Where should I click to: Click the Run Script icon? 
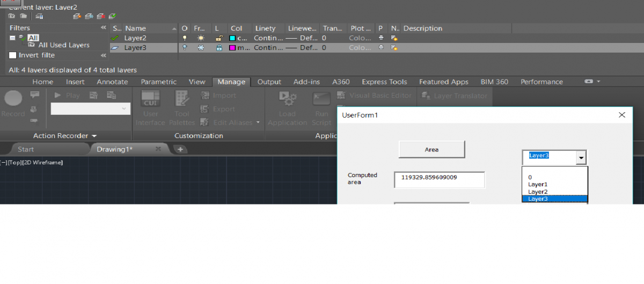(321, 100)
